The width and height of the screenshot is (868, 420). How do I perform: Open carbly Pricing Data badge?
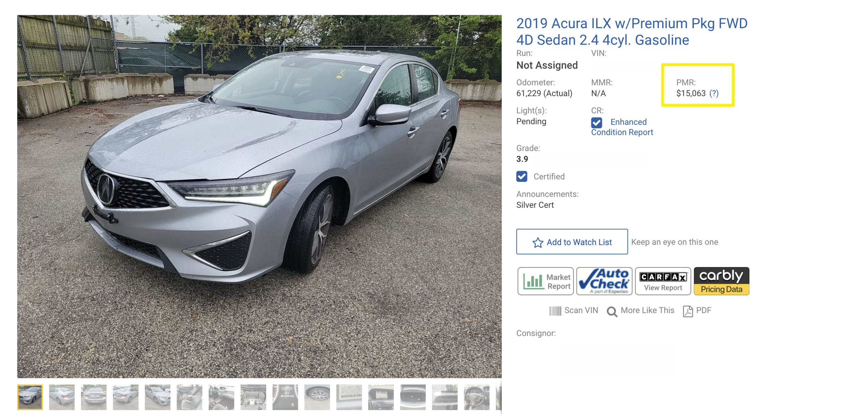pyautogui.click(x=721, y=281)
